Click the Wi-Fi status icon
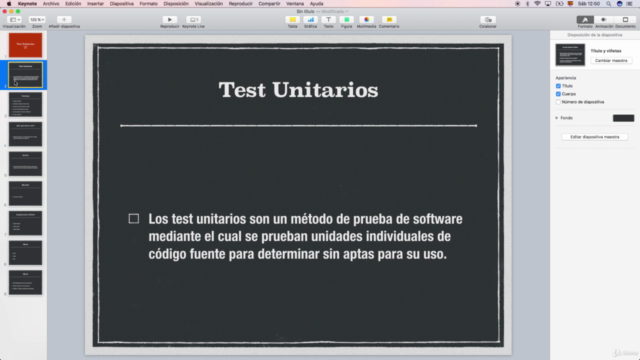Image resolution: width=640 pixels, height=360 pixels. [537, 4]
